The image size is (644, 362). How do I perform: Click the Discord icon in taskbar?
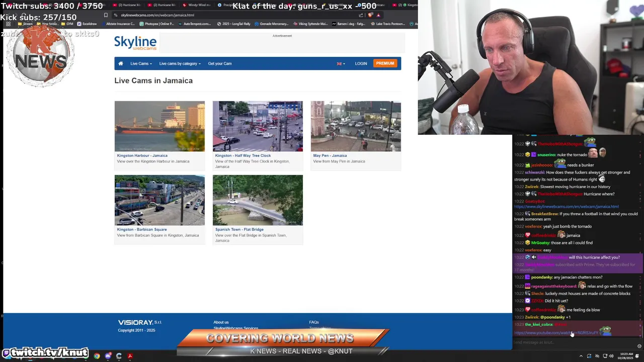[108, 356]
